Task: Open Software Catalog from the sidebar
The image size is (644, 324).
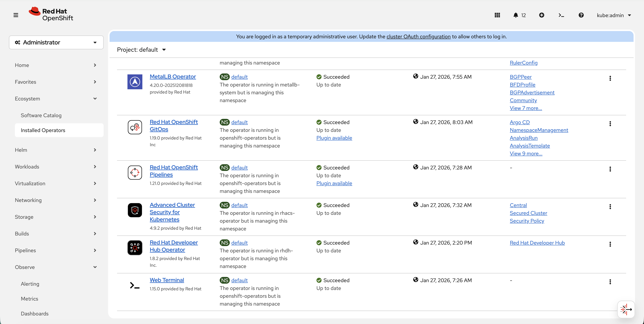Action: click(41, 115)
